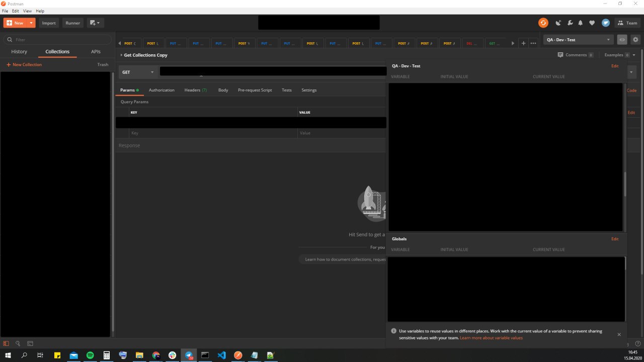
Task: Click the heart icon in header
Action: 592,23
